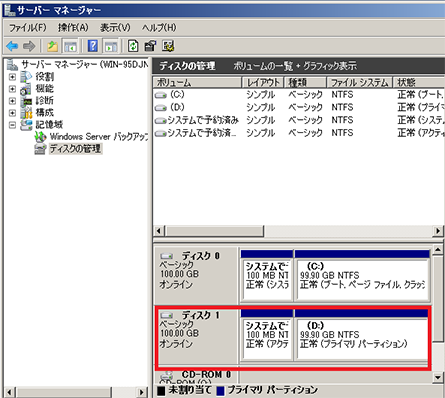Select the (D:) volume row
The image size is (445, 398).
coord(299,108)
